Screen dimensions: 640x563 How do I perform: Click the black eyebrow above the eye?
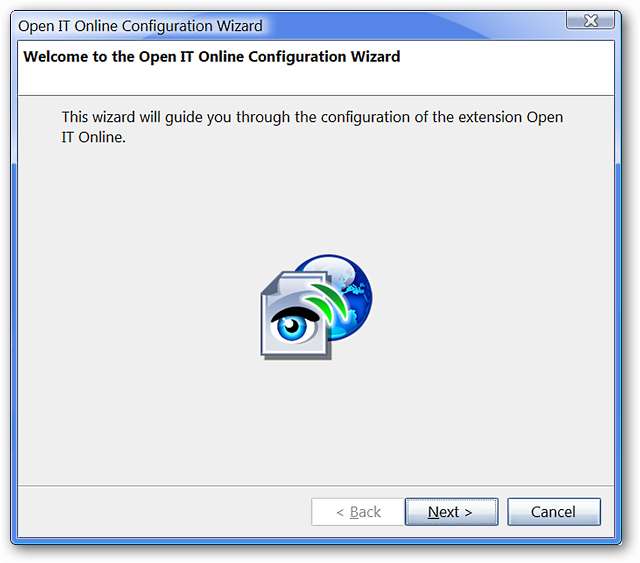(295, 315)
